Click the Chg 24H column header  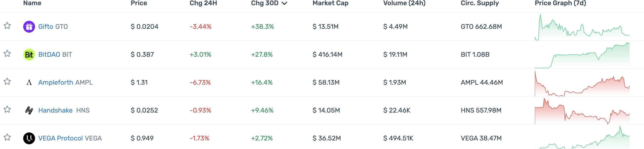coord(203,3)
